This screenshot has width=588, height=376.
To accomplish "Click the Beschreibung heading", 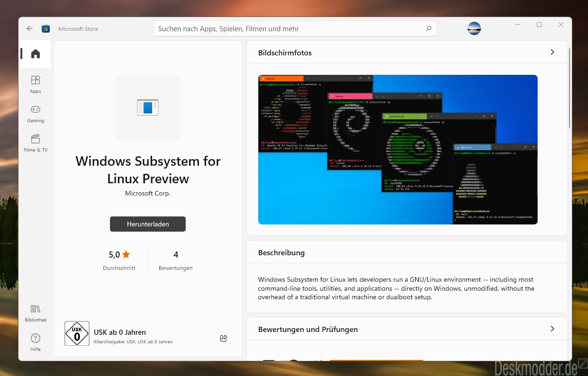I will pyautogui.click(x=281, y=252).
